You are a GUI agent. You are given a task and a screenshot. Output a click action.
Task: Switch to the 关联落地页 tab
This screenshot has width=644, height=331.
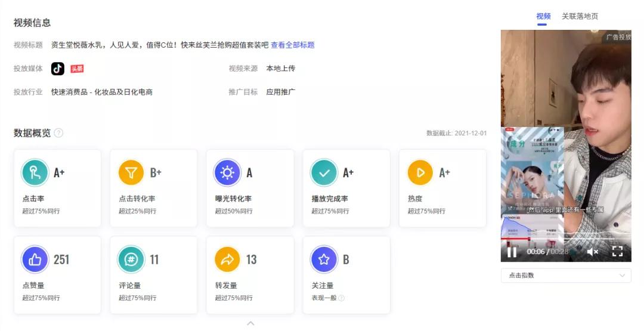point(580,17)
